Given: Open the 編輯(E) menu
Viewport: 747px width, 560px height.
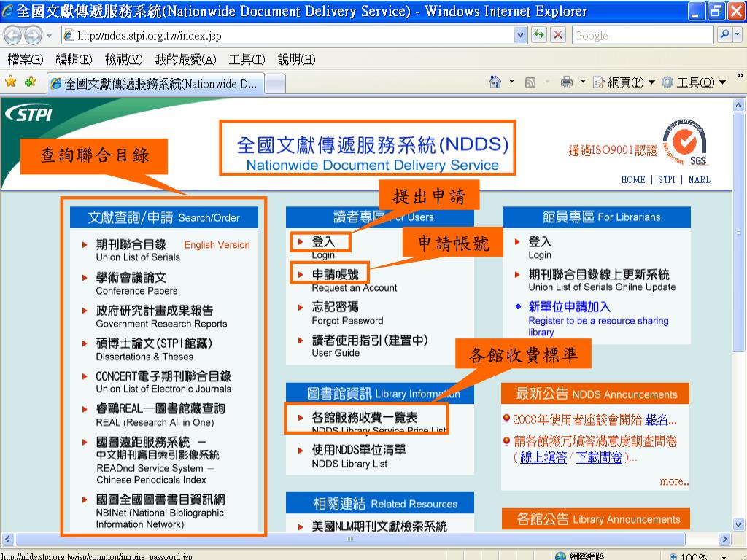Looking at the screenshot, I should [74, 60].
